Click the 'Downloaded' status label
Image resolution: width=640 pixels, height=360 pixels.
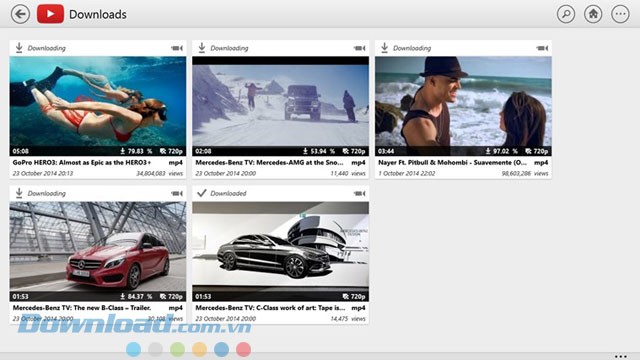coord(228,193)
